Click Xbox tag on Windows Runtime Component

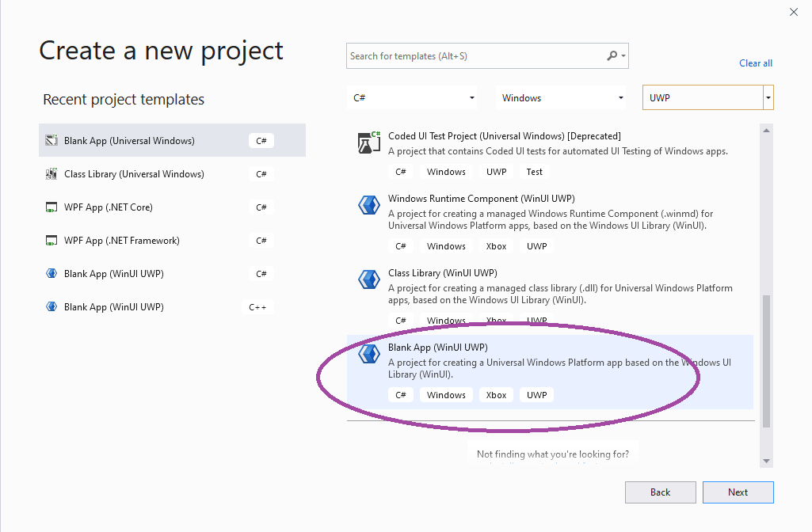point(496,246)
